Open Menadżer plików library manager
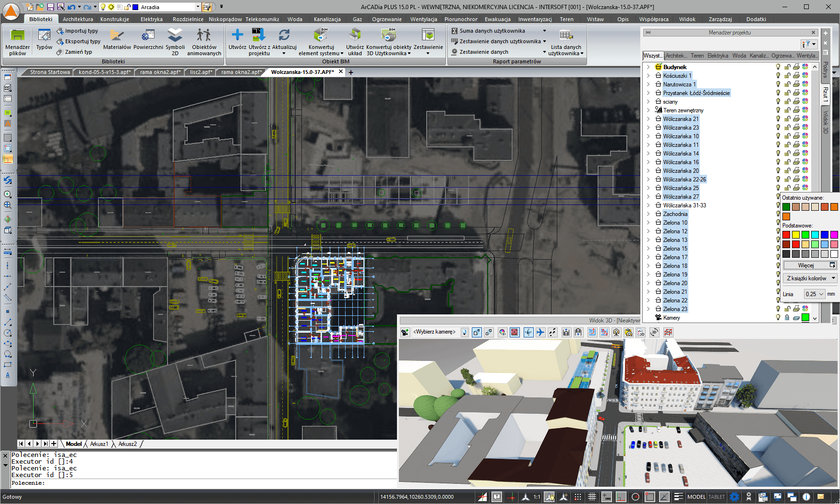 (x=17, y=41)
